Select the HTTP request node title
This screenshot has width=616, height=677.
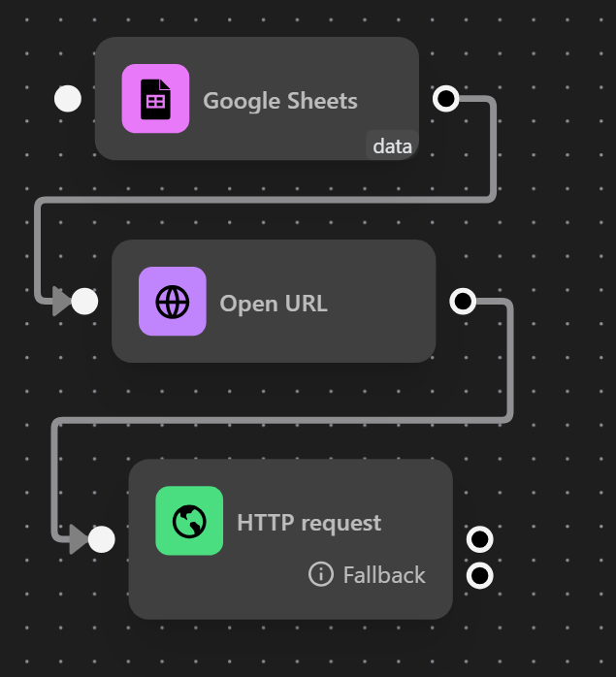[308, 523]
